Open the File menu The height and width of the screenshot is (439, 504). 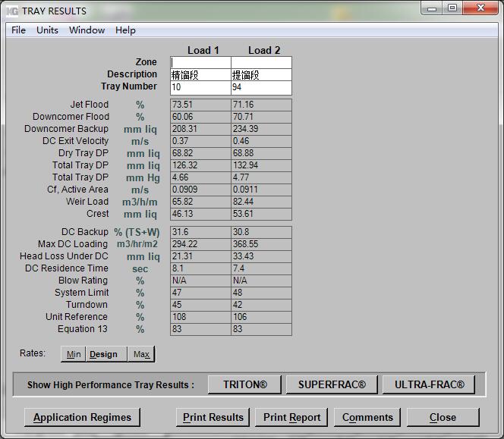tap(18, 30)
